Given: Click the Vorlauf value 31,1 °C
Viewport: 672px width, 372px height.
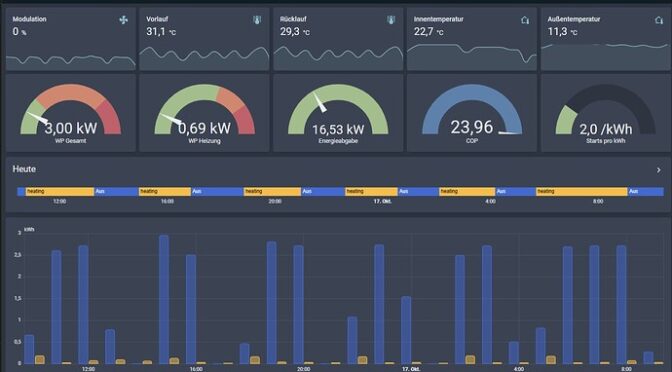Looking at the screenshot, I should [x=161, y=31].
